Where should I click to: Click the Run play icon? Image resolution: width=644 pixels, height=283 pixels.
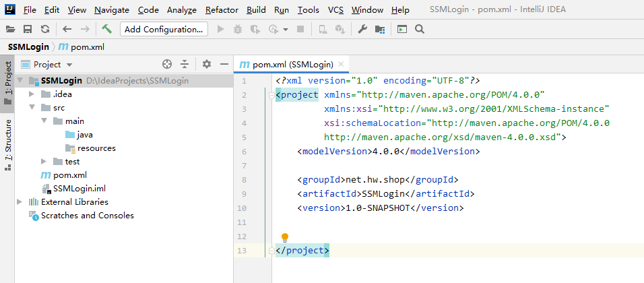coord(220,29)
